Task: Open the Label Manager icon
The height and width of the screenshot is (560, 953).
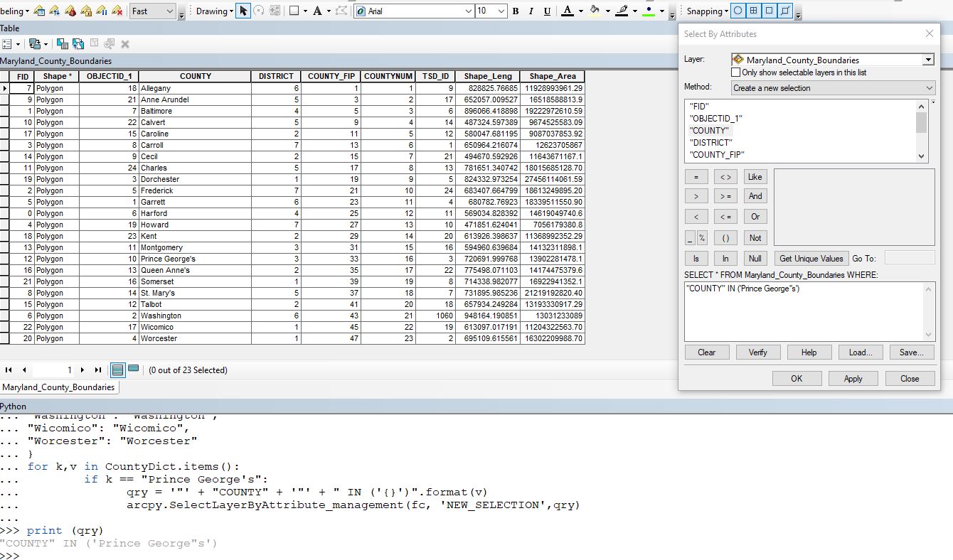Action: (x=39, y=11)
